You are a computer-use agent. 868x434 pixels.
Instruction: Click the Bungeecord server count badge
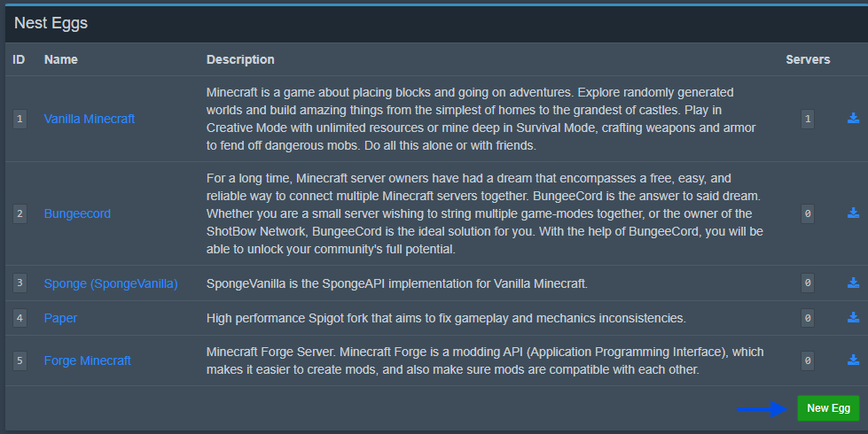tap(808, 213)
